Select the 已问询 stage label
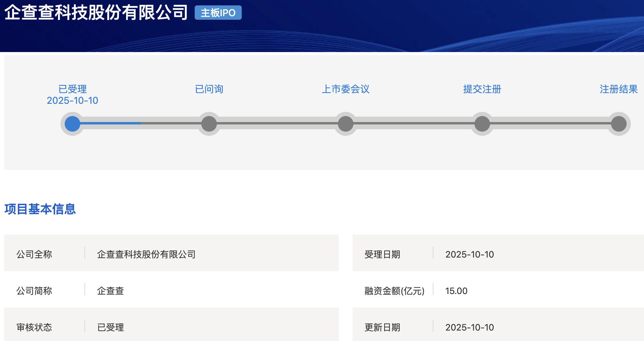This screenshot has width=644, height=341. pos(209,89)
